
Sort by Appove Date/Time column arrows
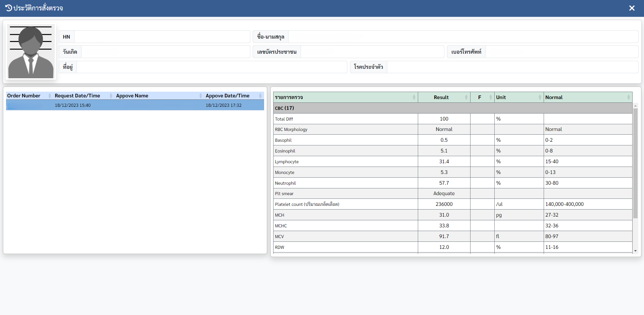(260, 96)
